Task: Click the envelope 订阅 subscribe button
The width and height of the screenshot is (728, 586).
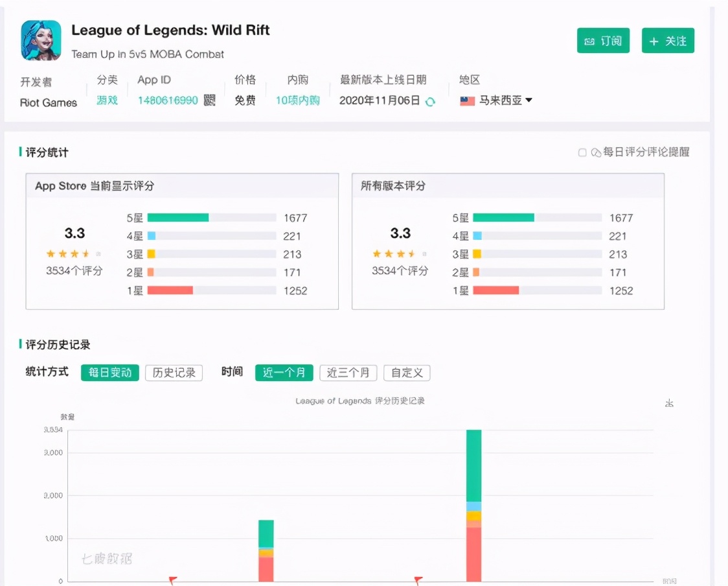Action: [x=603, y=41]
